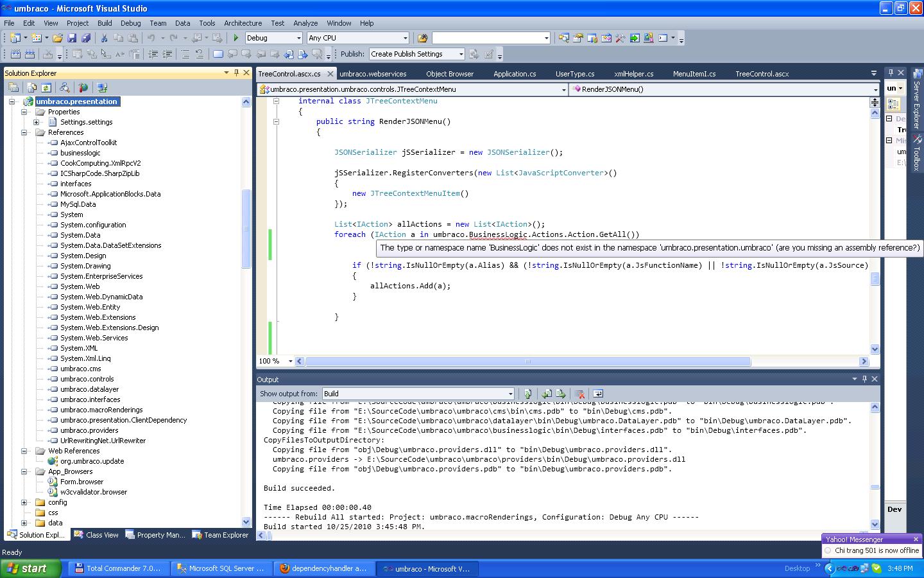Screen dimensions: 924x578
Task: Open the Architecture menu
Action: pos(243,22)
